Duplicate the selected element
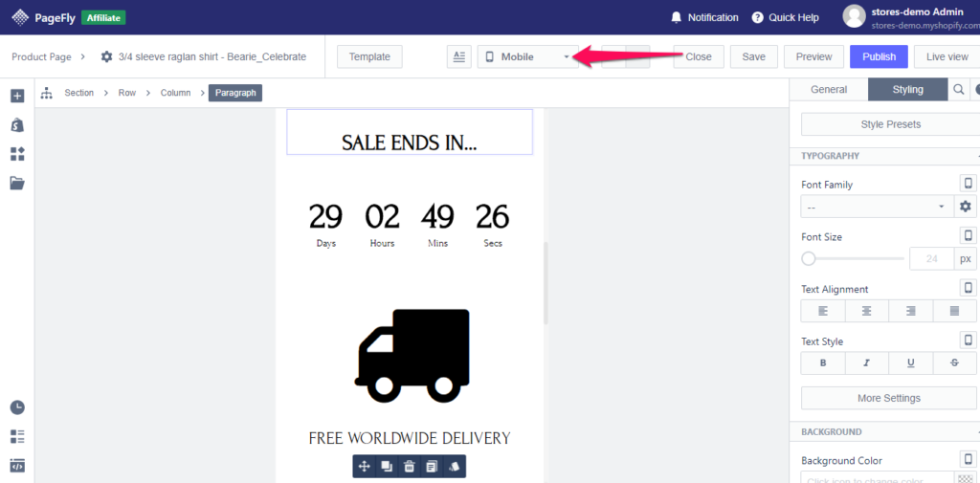Viewport: 980px width, 483px height. tap(387, 467)
